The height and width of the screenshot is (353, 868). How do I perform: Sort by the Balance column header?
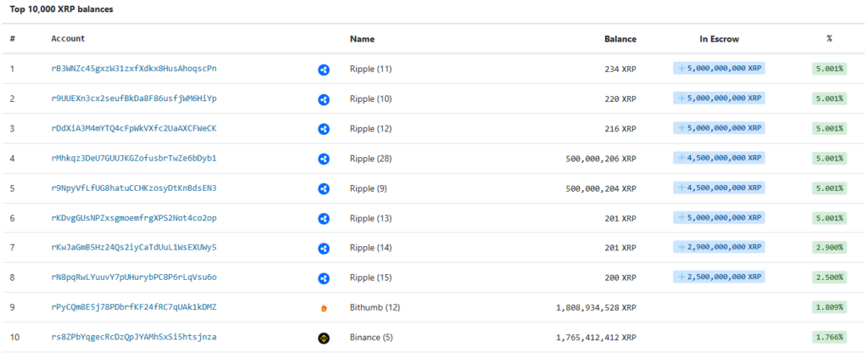point(620,39)
